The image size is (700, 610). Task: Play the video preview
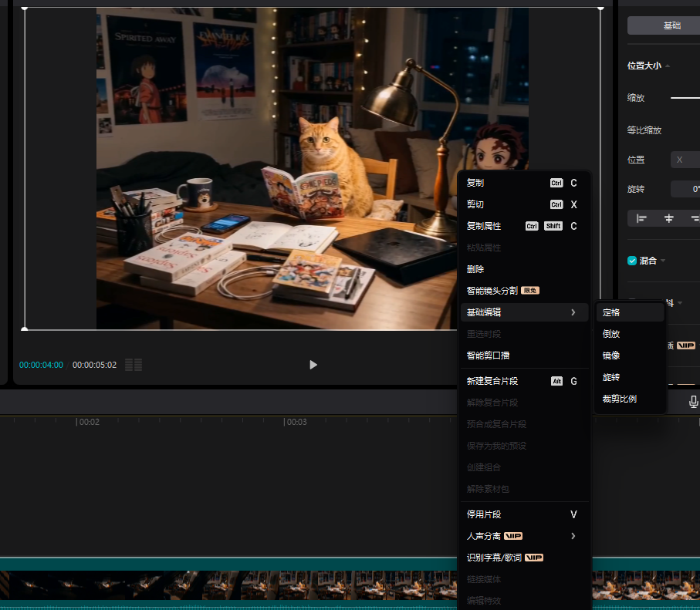[313, 365]
